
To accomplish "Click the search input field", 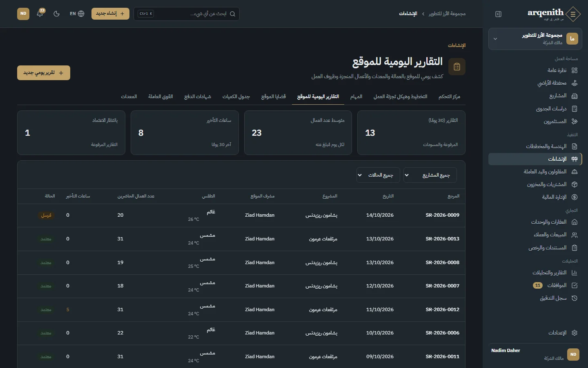I will tap(187, 13).
